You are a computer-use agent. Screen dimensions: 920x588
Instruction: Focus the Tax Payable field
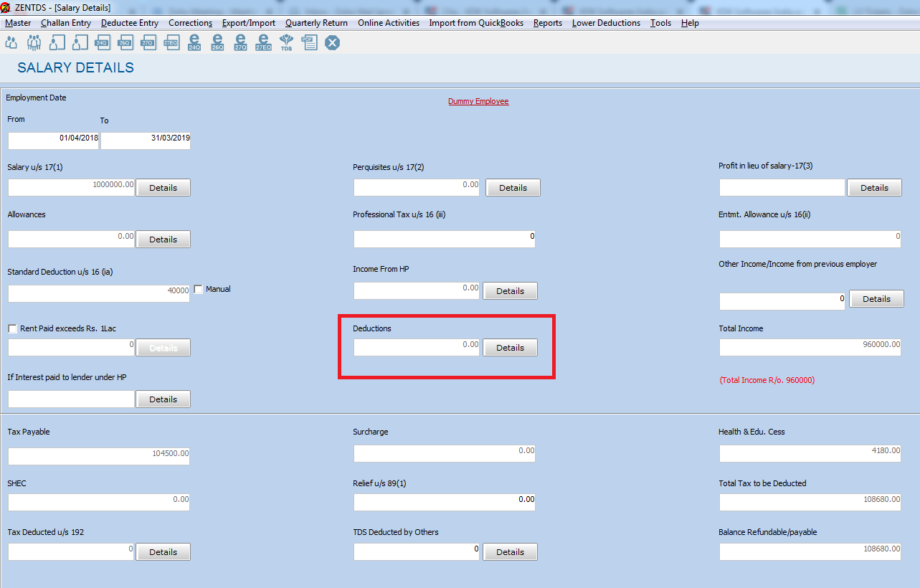tap(99, 457)
